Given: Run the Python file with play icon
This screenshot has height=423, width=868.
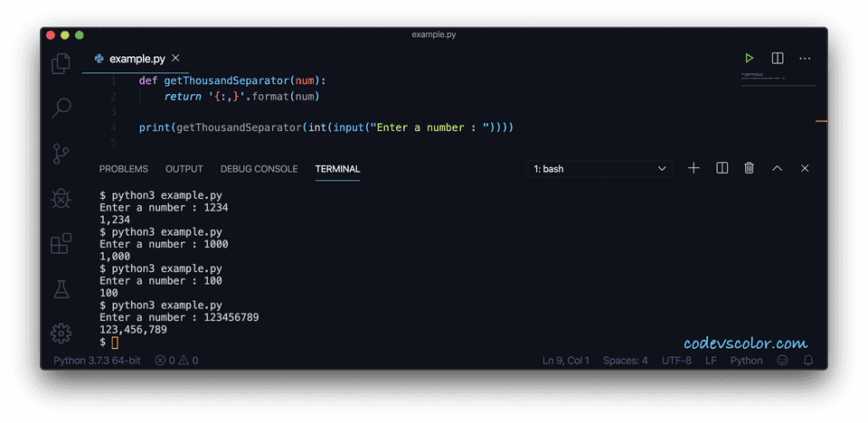Looking at the screenshot, I should pyautogui.click(x=749, y=58).
